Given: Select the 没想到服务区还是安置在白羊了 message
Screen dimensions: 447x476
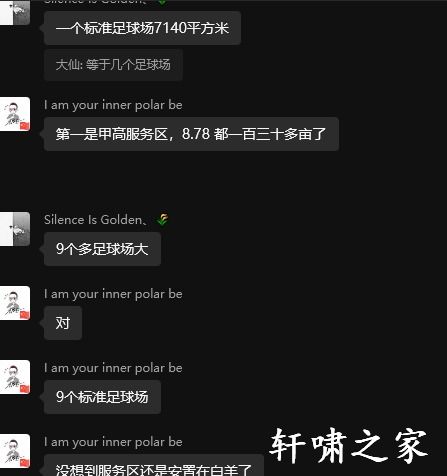Looking at the screenshot, I should [x=154, y=465].
